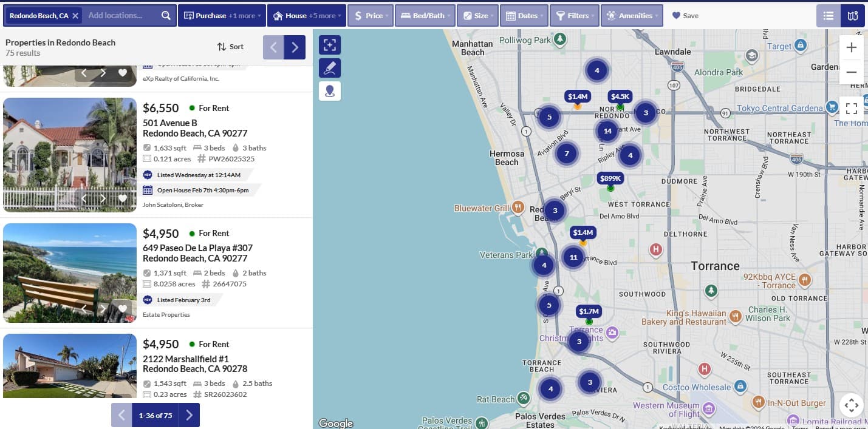Zoom in on the map
Screen dimensions: 868x429
(x=851, y=47)
